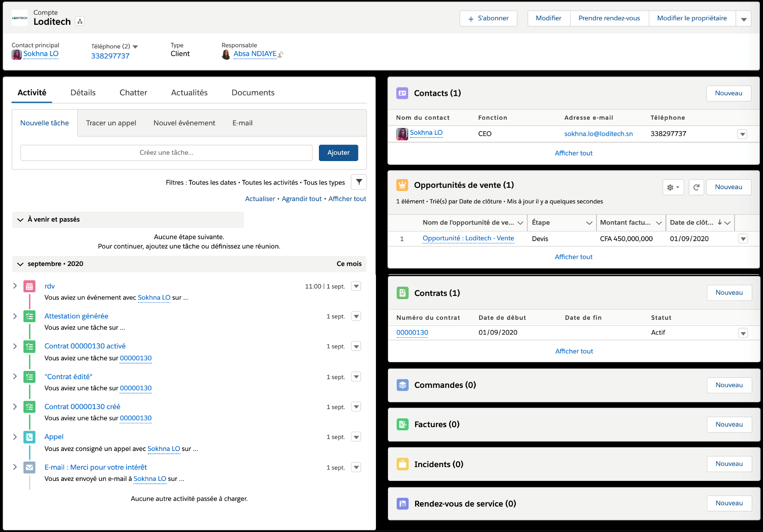Click the Créez une tâche input field

pos(166,152)
